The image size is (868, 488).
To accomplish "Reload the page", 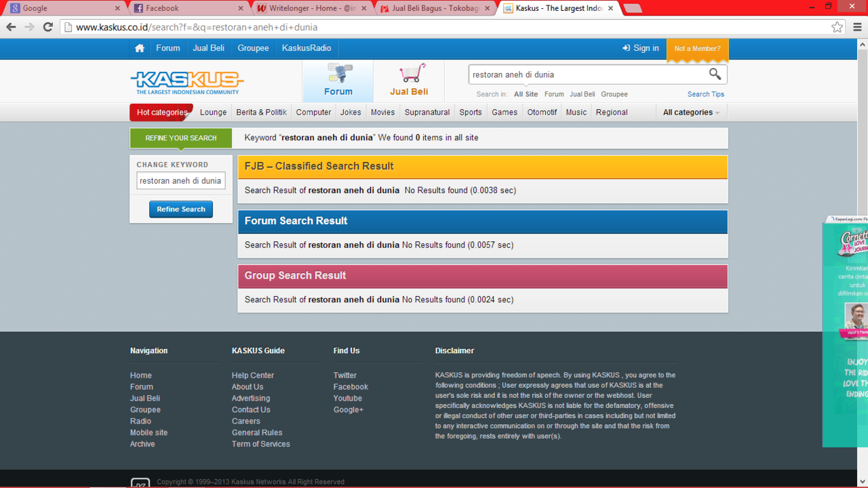I will click(47, 27).
